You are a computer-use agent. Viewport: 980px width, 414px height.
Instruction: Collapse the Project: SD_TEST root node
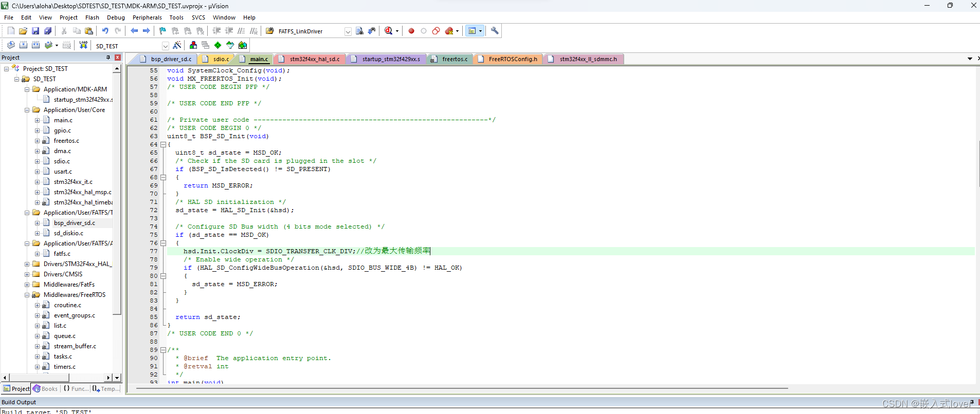pyautogui.click(x=6, y=69)
